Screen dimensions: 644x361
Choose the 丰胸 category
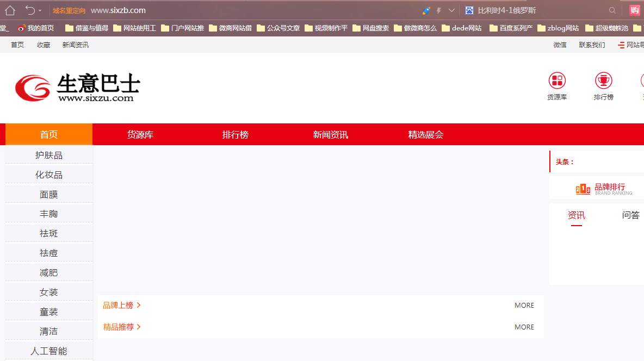tap(49, 214)
